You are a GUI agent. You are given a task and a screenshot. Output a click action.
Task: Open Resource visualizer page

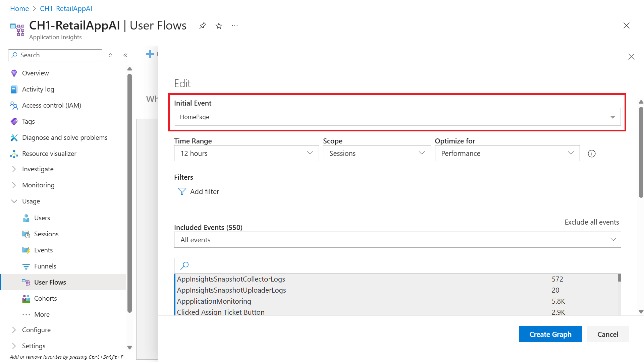point(49,154)
